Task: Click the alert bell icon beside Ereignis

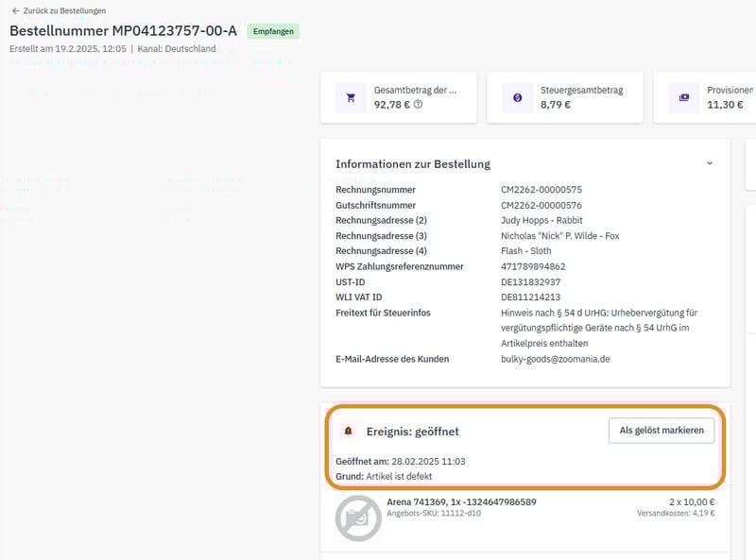Action: click(x=348, y=431)
